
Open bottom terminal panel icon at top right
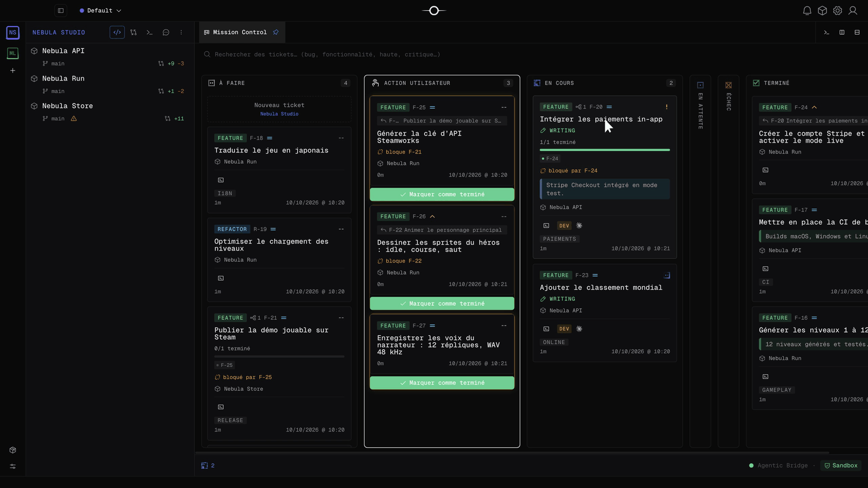[827, 33]
